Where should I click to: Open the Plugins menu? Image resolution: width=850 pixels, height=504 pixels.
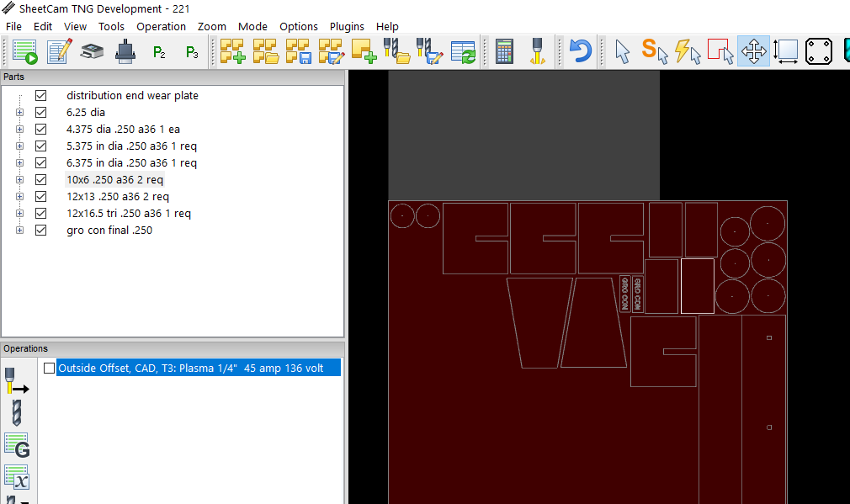pyautogui.click(x=347, y=26)
